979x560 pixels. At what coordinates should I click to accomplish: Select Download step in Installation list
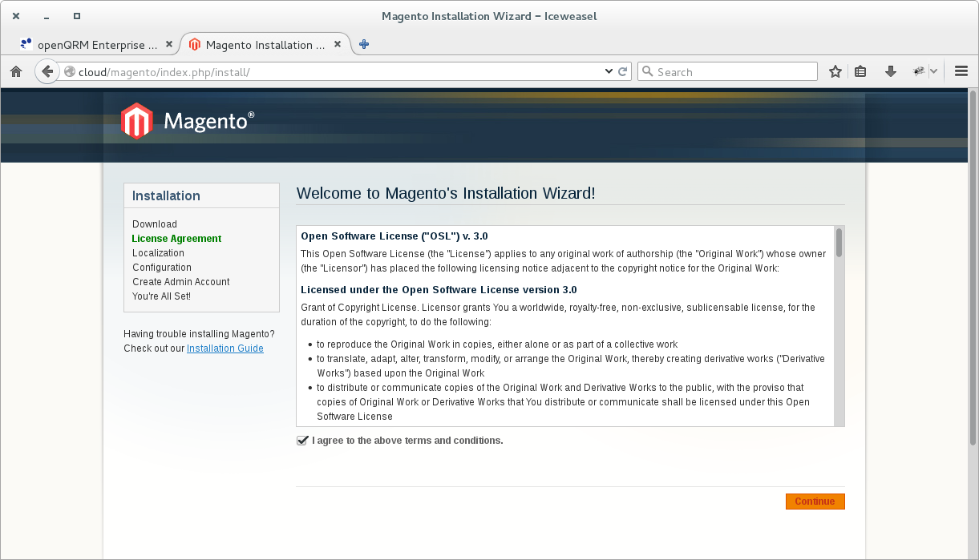(155, 224)
